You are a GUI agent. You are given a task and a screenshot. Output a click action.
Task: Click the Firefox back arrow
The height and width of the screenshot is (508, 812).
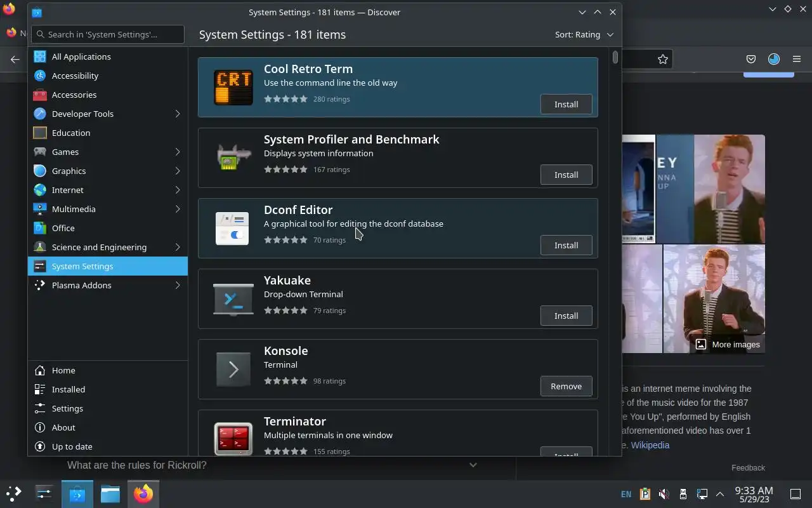pyautogui.click(x=15, y=59)
